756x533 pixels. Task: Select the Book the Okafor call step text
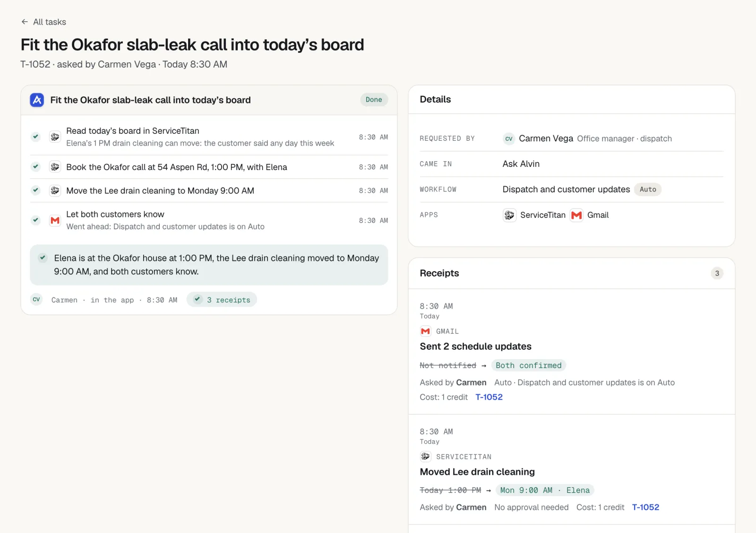click(177, 167)
